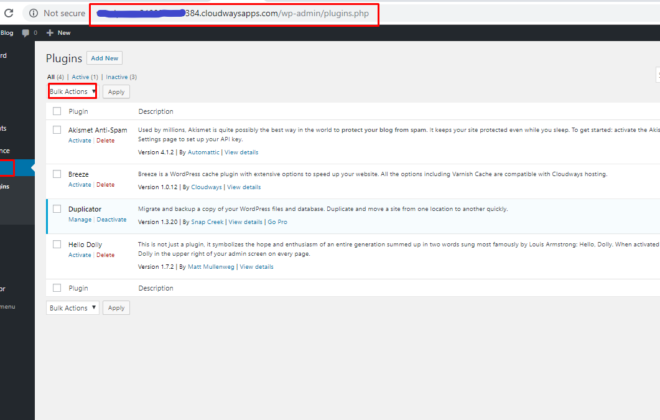Click the top Apply button

pyautogui.click(x=116, y=92)
